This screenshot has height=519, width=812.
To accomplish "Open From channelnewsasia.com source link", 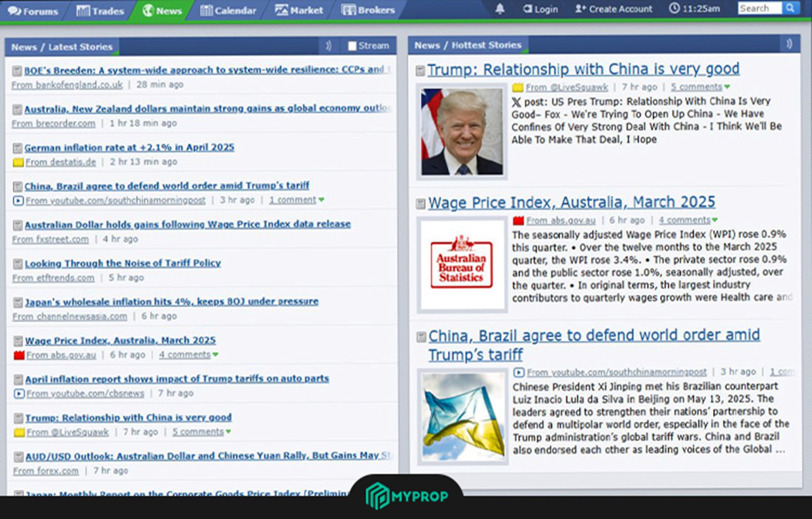I will (70, 316).
